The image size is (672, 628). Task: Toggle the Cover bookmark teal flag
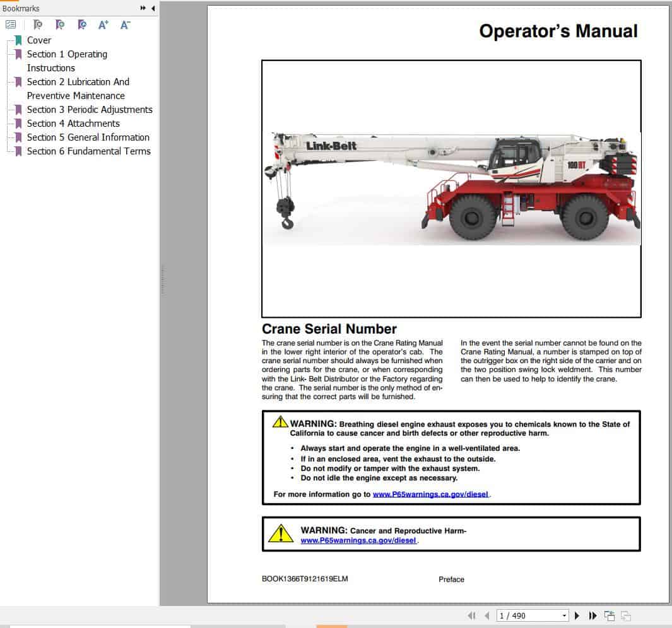click(x=18, y=40)
